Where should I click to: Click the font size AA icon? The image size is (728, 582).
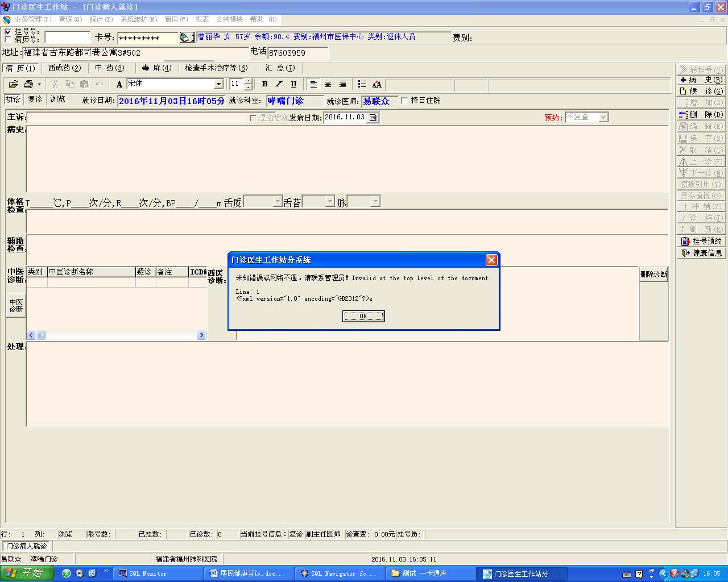point(377,84)
